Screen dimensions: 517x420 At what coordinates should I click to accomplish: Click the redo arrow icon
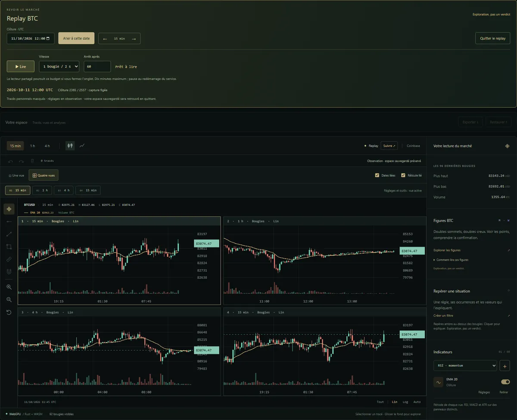[x=22, y=161]
